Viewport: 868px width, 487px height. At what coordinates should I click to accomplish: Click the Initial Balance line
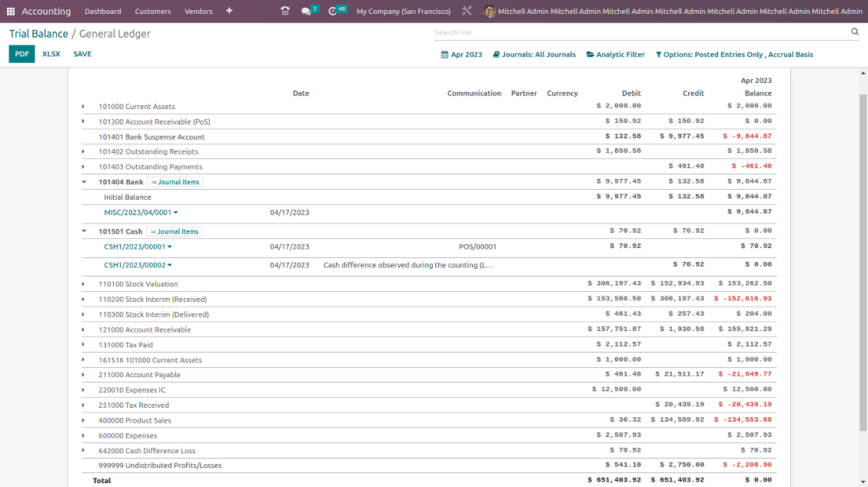(429, 197)
